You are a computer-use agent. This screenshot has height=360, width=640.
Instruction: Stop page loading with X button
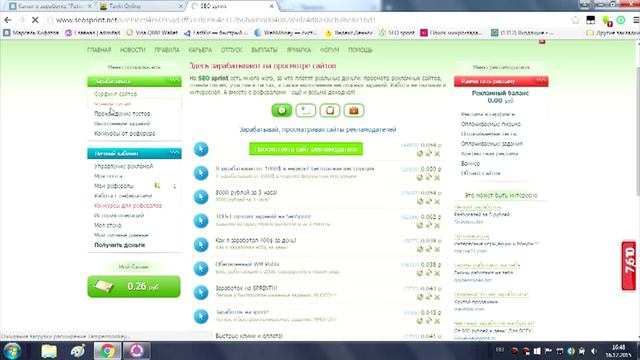(35, 20)
